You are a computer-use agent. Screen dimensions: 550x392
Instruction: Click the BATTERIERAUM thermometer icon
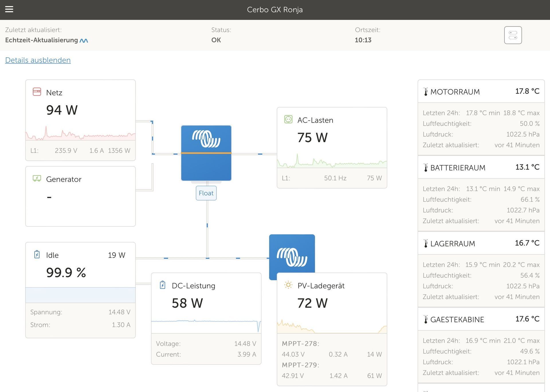tap(426, 168)
